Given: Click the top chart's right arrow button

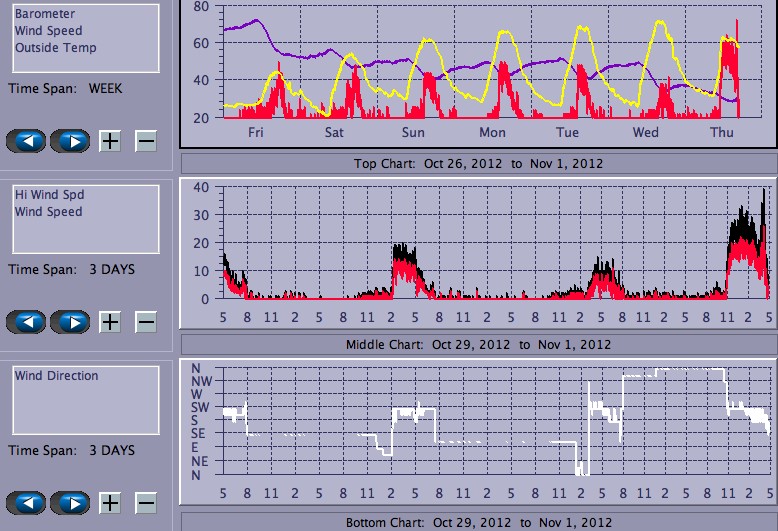Looking at the screenshot, I should click(70, 141).
